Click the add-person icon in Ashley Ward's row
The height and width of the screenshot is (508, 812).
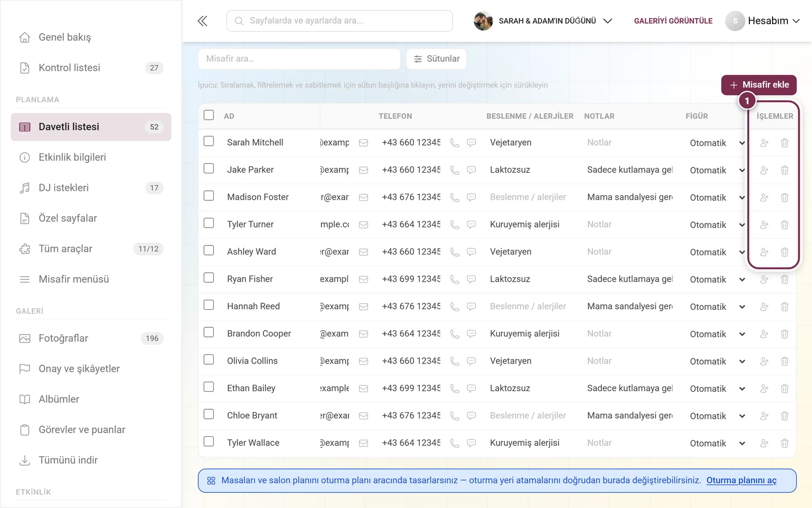point(764,252)
